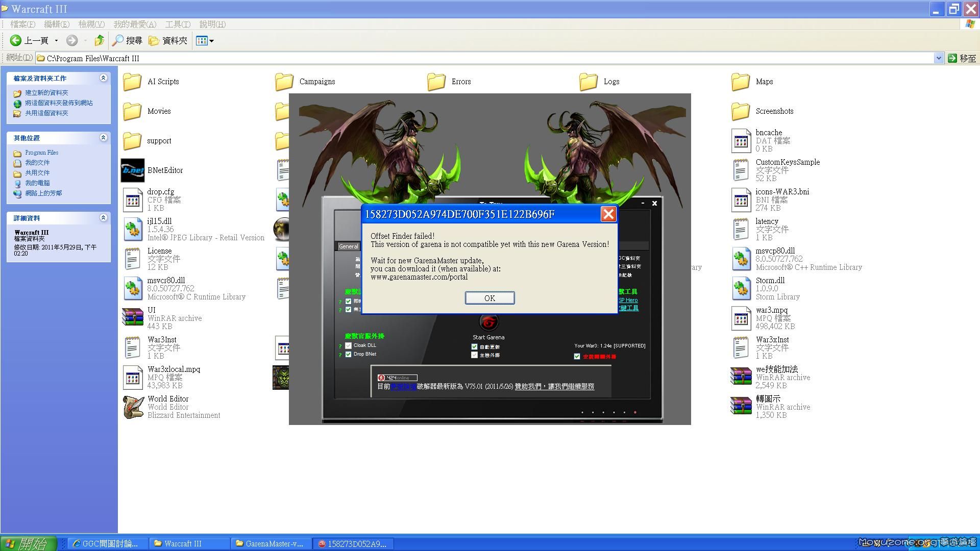Select the General tab
Viewport: 980px width, 551px height.
pos(348,246)
